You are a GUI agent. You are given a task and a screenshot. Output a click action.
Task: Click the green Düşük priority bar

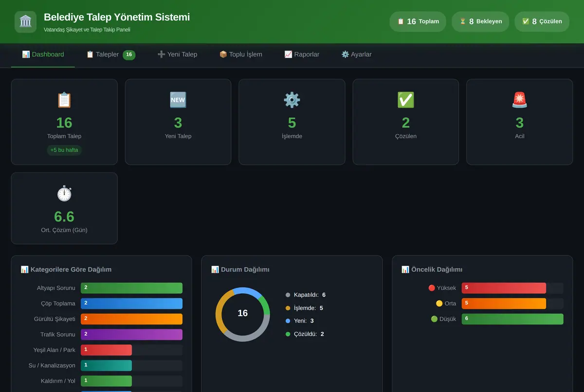(512, 319)
